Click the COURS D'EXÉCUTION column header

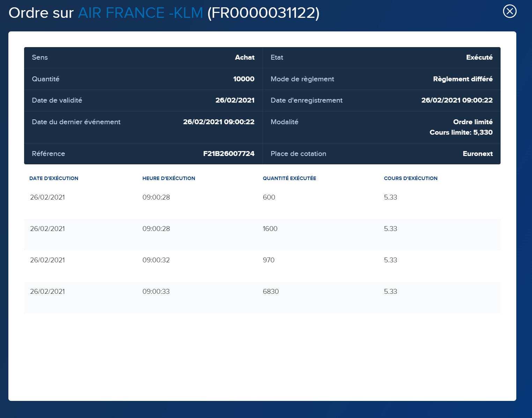pyautogui.click(x=411, y=178)
